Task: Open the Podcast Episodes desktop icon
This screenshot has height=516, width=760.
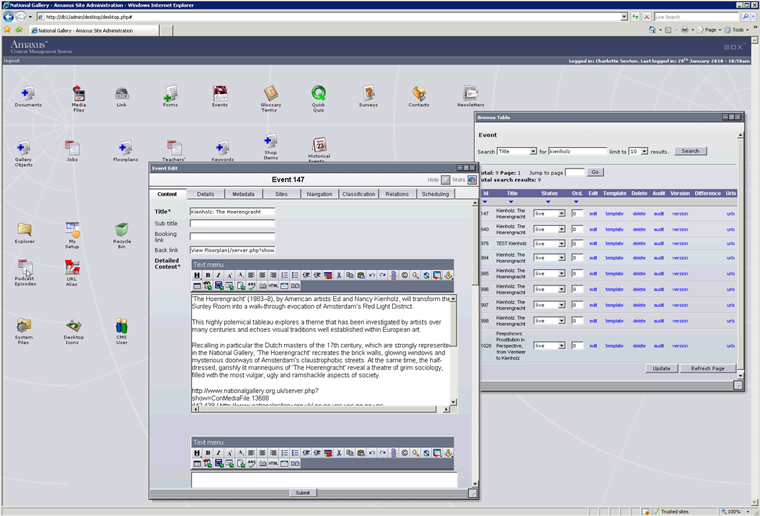Action: click(x=24, y=268)
